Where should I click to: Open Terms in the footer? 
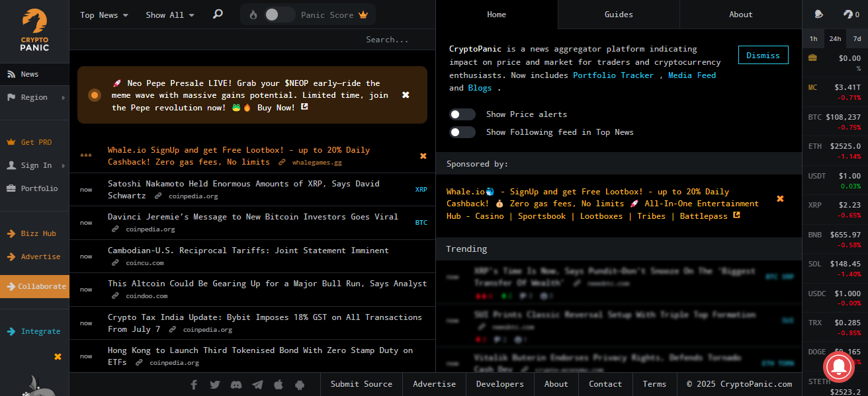pos(654,384)
